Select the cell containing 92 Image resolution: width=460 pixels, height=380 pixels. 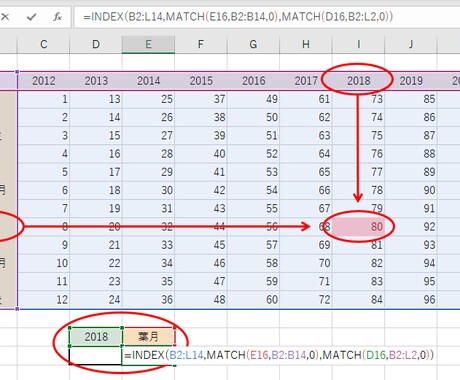click(411, 227)
